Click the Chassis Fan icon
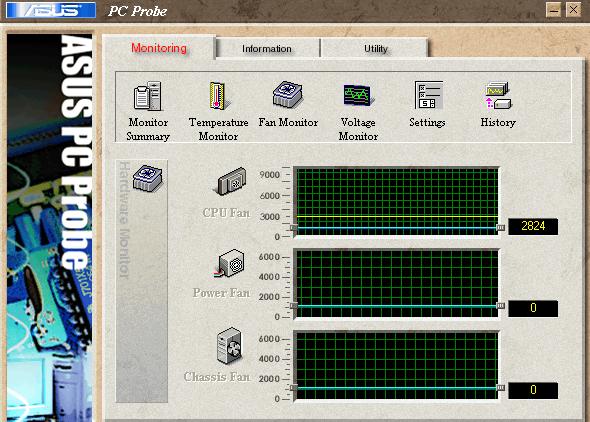This screenshot has width=590, height=422. click(x=229, y=346)
